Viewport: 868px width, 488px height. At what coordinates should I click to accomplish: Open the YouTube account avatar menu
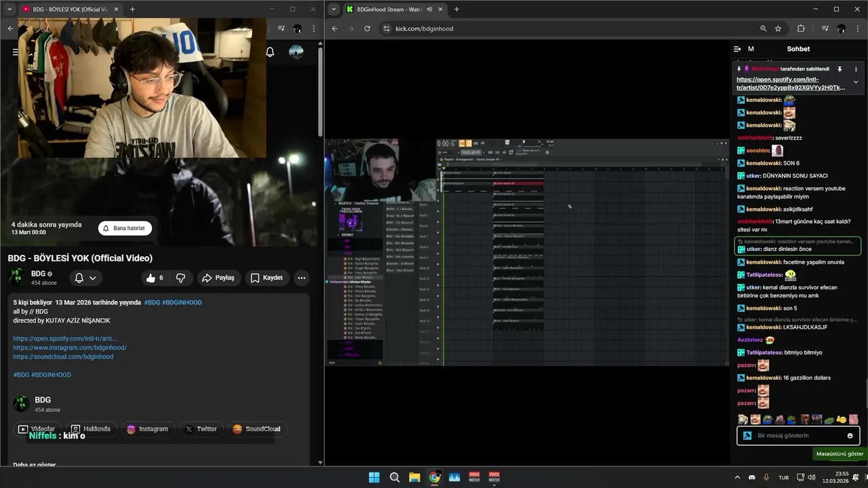click(x=296, y=52)
